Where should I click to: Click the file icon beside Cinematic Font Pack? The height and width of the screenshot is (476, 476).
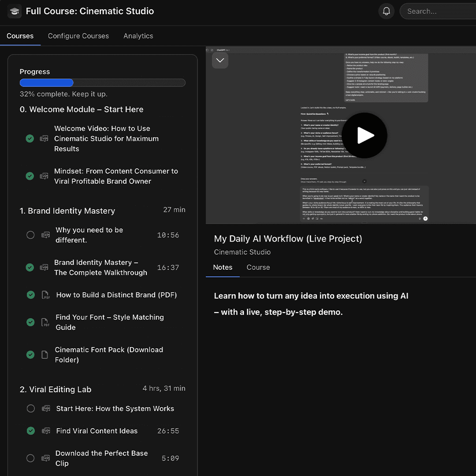pos(45,354)
